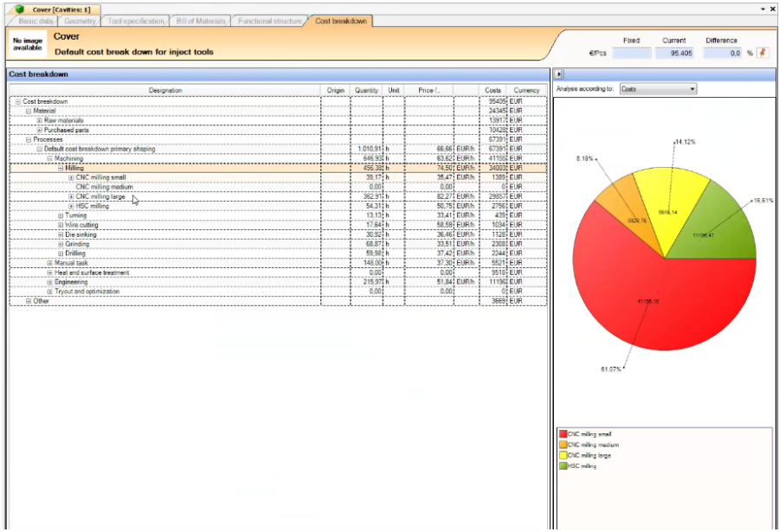Collapse the Milling node

click(61, 167)
